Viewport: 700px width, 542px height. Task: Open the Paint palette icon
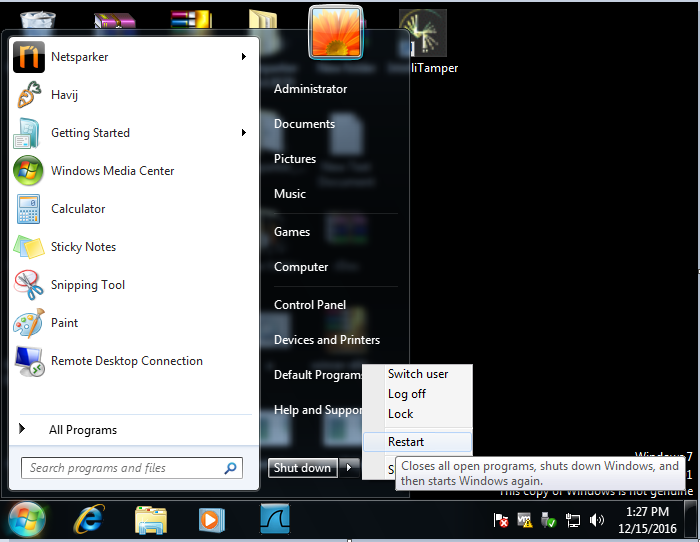(x=29, y=322)
